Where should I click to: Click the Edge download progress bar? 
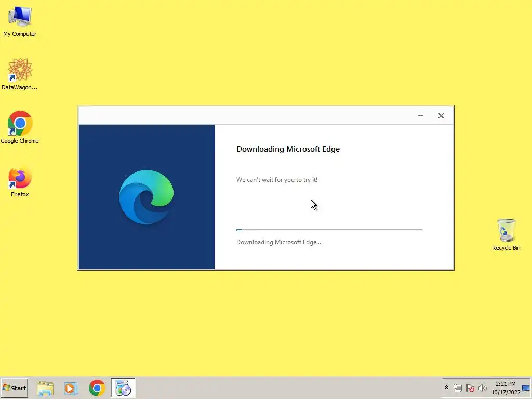pyautogui.click(x=329, y=229)
